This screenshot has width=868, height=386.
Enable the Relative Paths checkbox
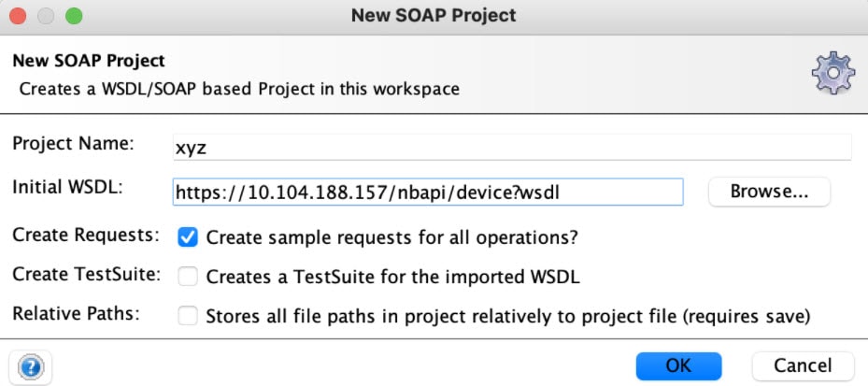[188, 316]
